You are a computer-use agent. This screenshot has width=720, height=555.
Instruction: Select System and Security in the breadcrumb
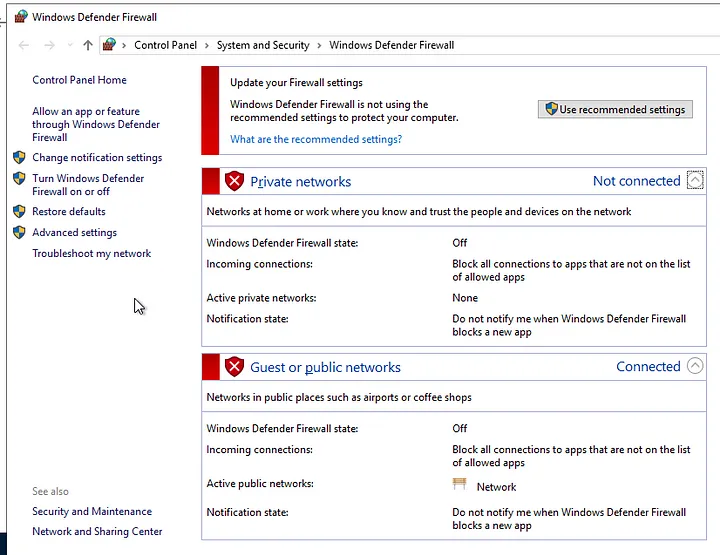tap(263, 45)
